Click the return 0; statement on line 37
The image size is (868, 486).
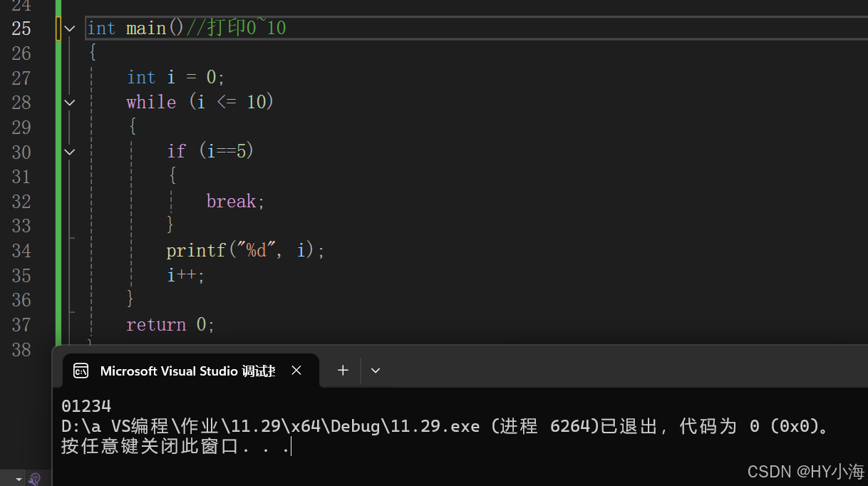pos(170,324)
